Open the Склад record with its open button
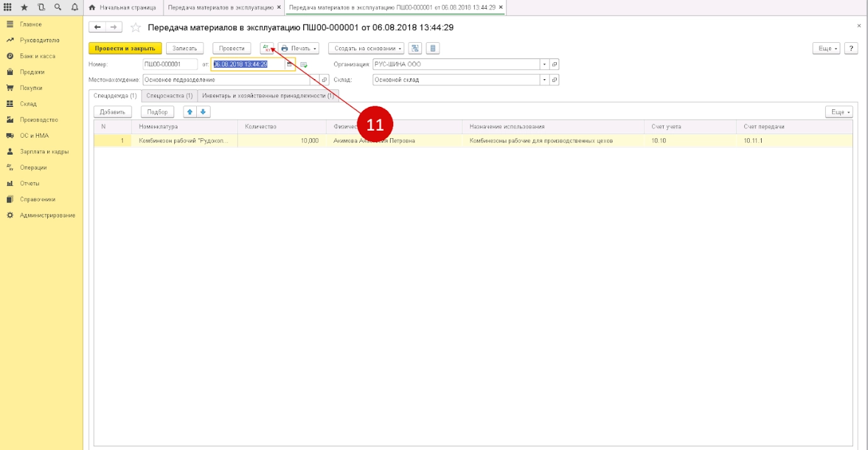This screenshot has width=868, height=450. tap(555, 80)
